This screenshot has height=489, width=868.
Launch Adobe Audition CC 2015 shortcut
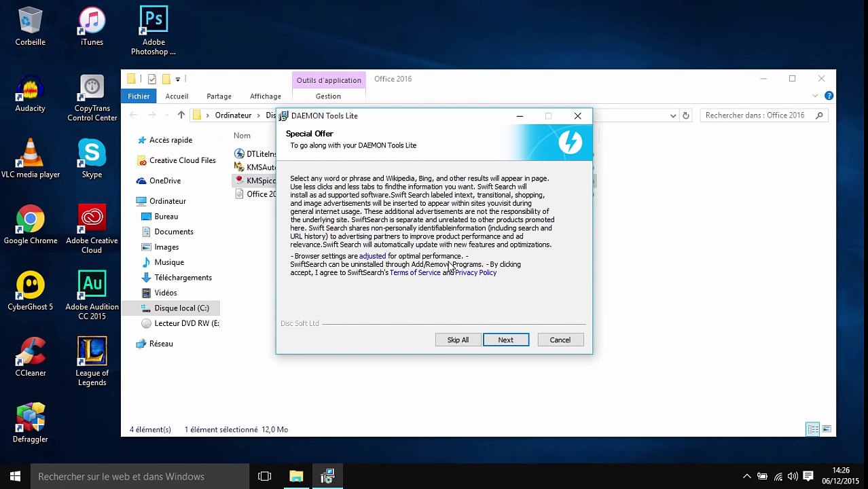(x=92, y=296)
